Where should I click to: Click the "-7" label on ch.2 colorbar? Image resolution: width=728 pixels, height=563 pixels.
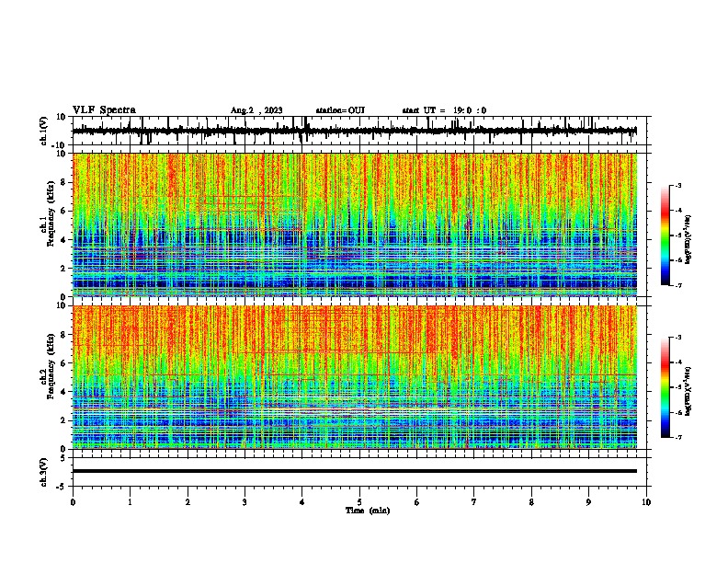pos(677,438)
